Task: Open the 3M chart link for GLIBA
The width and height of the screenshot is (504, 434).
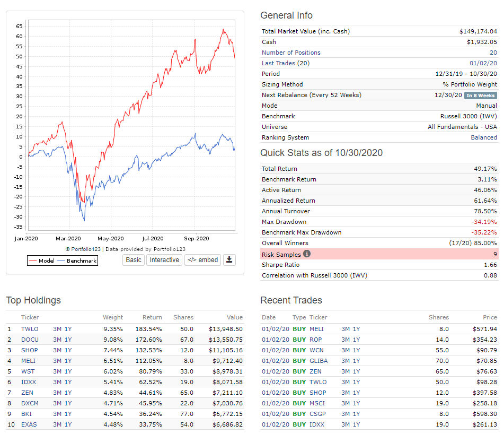Action: [346, 361]
